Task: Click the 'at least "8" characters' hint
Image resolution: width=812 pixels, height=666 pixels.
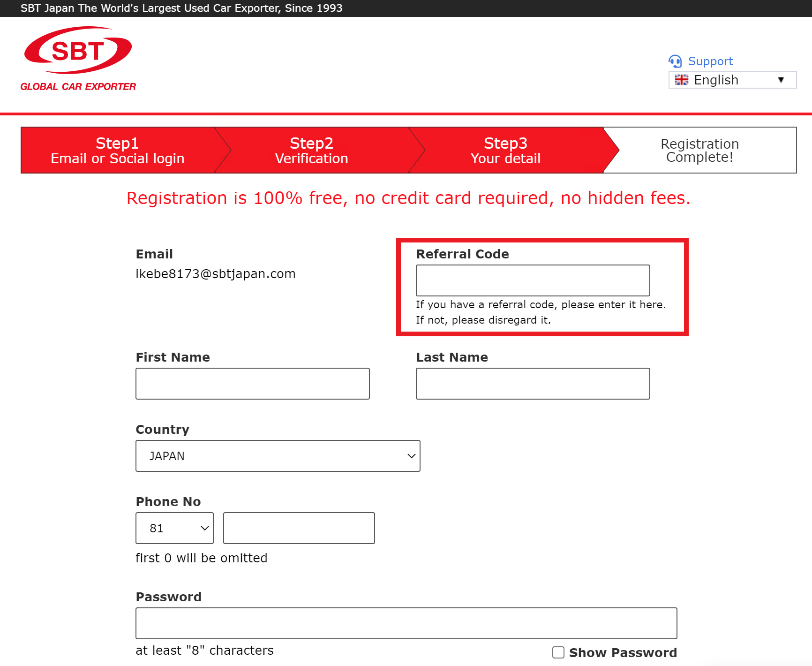Action: click(x=204, y=651)
